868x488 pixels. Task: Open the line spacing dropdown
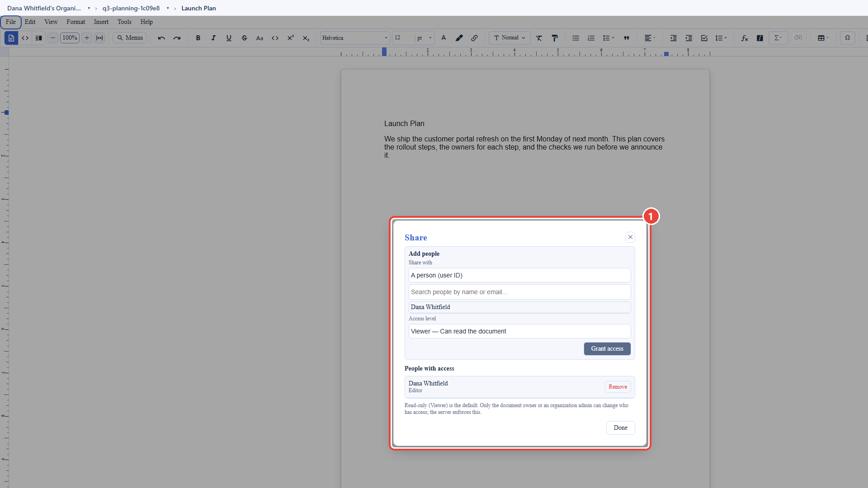click(721, 38)
